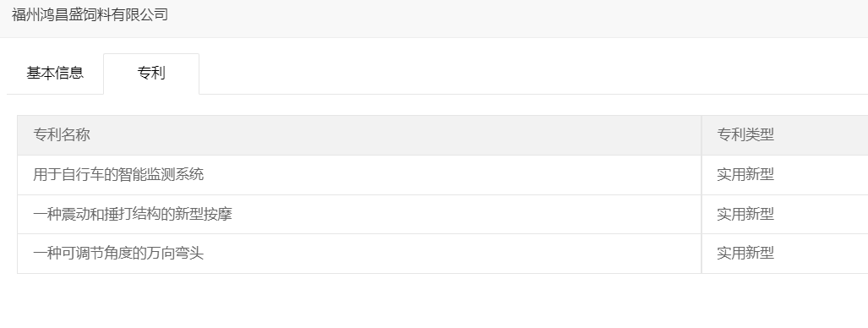Select the empty cell space after 一种可调节角度的万向弯头

(x=451, y=254)
